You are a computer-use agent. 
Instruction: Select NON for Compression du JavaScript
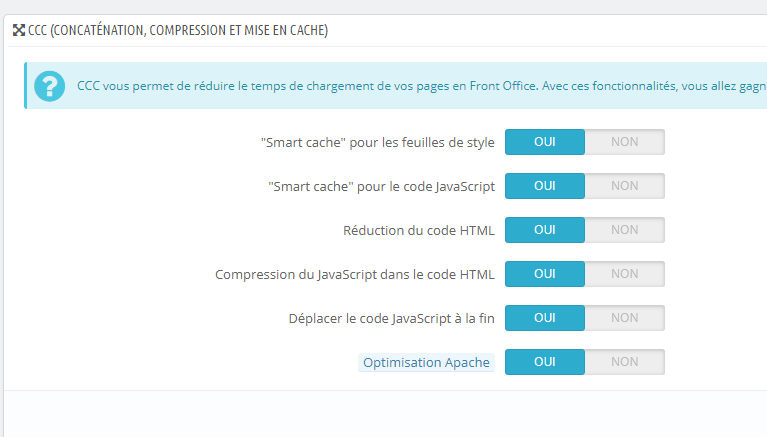point(624,274)
